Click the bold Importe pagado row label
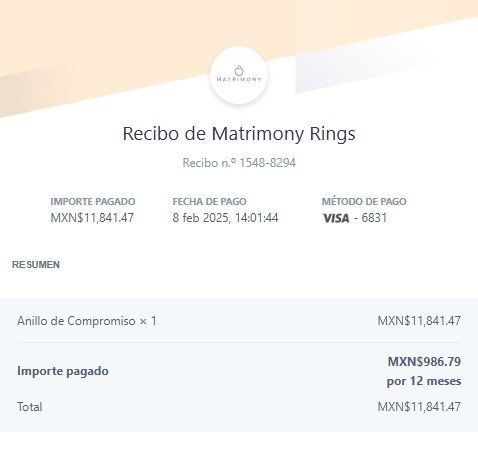The image size is (478, 466). coord(63,371)
